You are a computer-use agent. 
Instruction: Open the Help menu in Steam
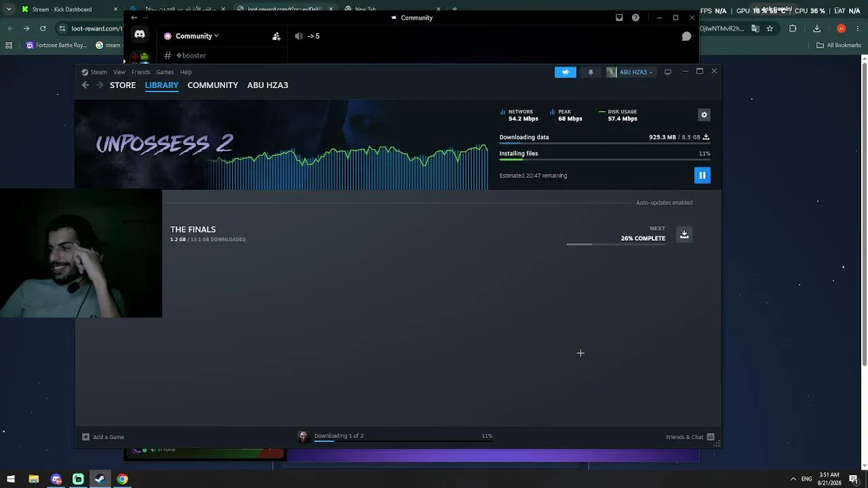click(186, 72)
